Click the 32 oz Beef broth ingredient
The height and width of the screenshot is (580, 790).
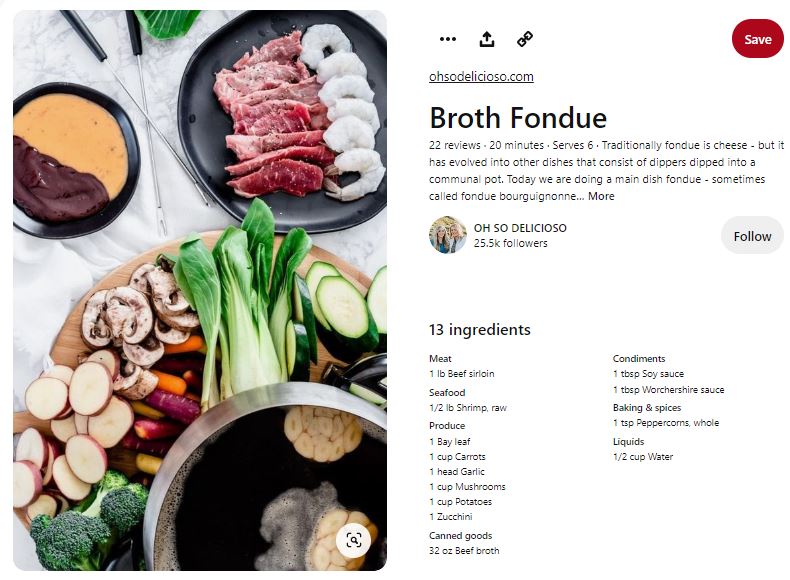(464, 551)
